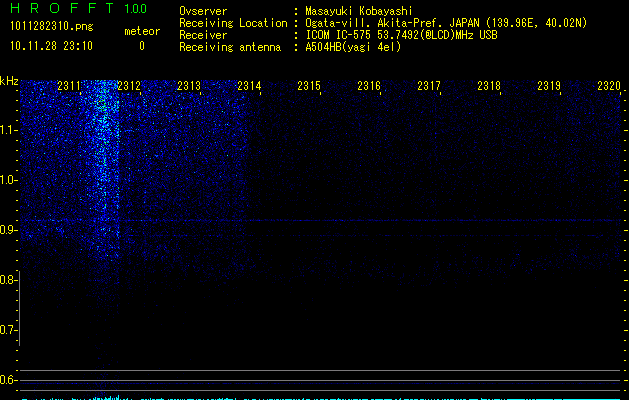The height and width of the screenshot is (400, 629).
Task: Click the 2313 time marker
Action: (x=189, y=86)
